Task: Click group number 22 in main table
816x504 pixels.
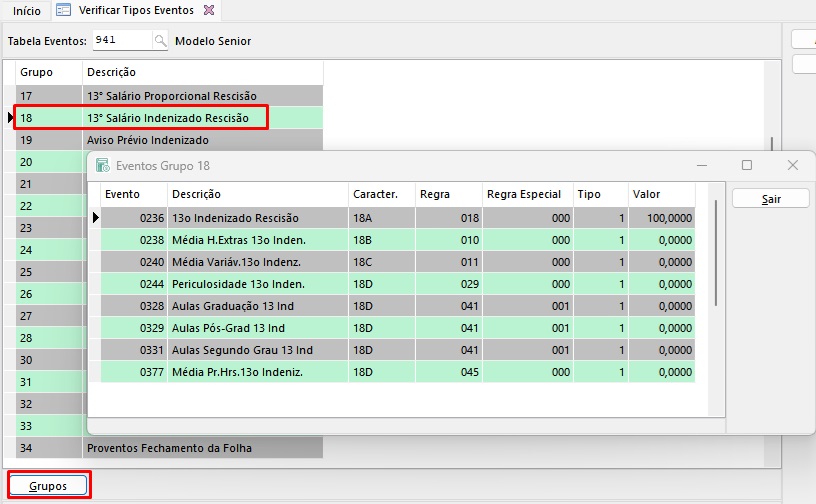Action: 49,206
